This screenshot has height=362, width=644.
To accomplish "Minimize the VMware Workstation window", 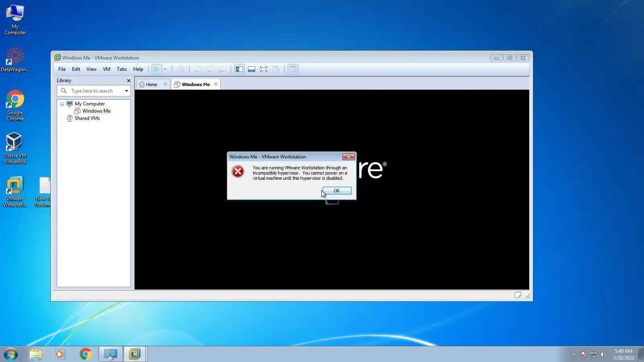I will (496, 58).
